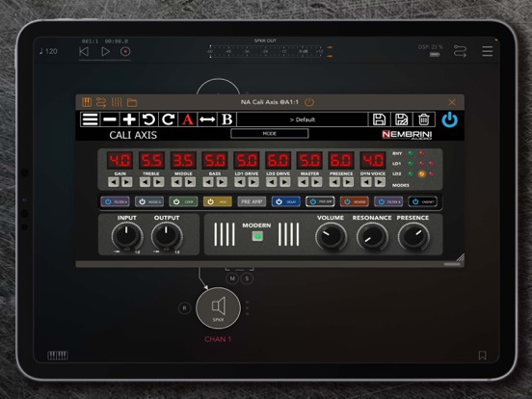Click the minus preset button
Screen dimensions: 532x399
coord(110,120)
